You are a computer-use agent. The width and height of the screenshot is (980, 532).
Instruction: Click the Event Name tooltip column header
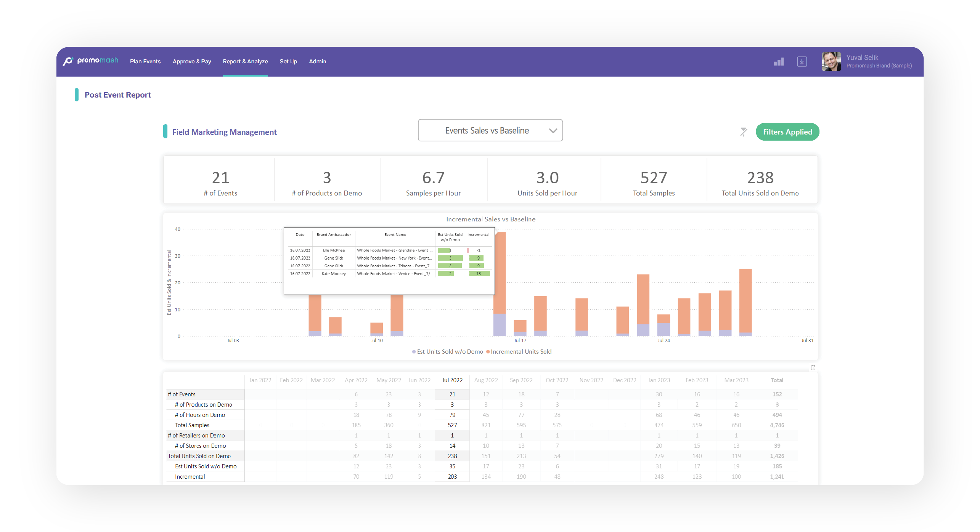(x=395, y=235)
